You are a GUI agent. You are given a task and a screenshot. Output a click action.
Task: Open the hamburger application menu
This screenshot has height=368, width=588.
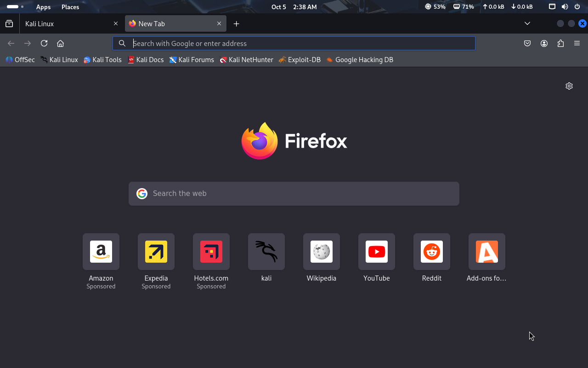(577, 43)
